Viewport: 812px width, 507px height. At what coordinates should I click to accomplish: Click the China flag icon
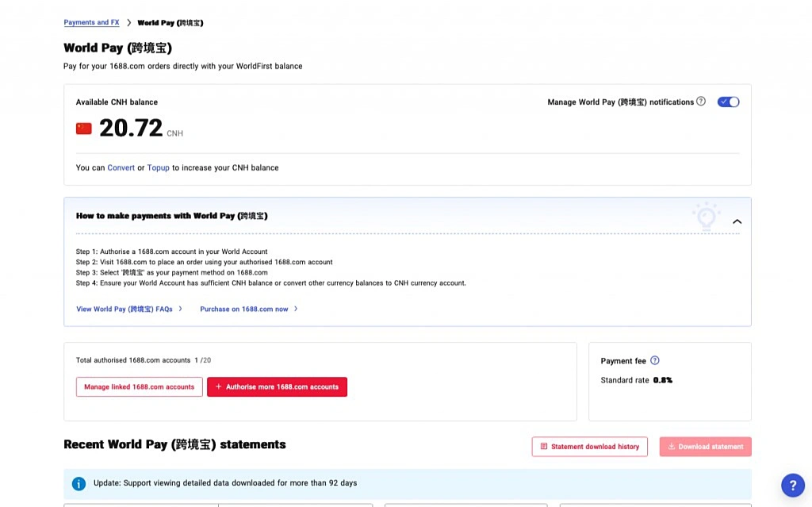[84, 129]
